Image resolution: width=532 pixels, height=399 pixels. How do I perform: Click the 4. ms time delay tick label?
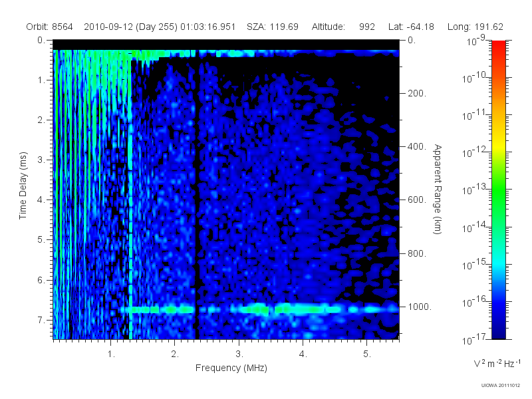coord(41,200)
